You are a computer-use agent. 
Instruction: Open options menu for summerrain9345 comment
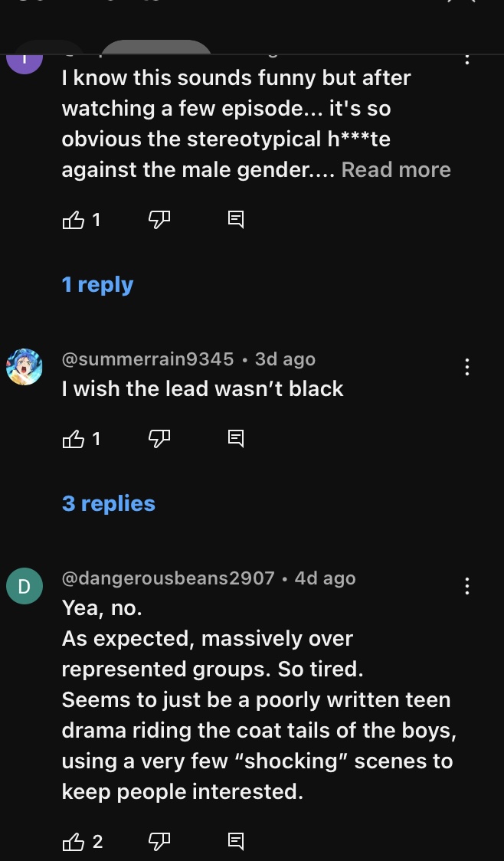(x=467, y=367)
